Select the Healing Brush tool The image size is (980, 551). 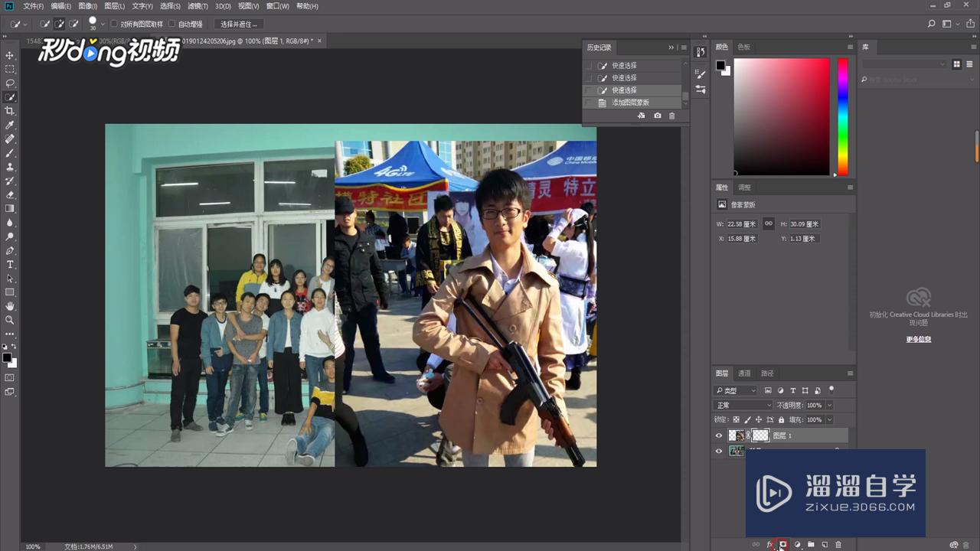point(10,139)
